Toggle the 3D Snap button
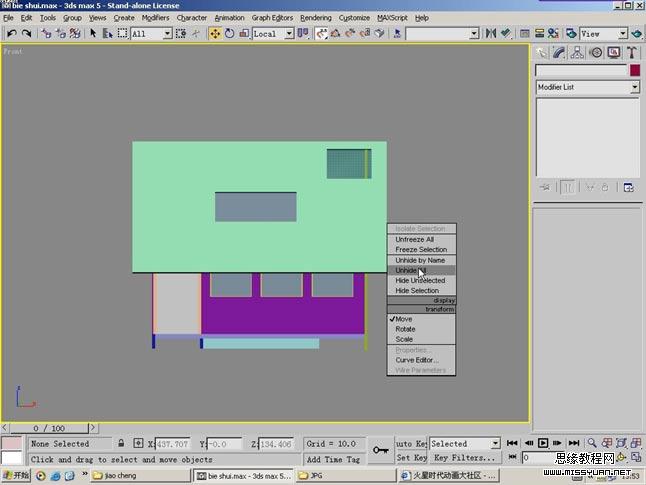Viewport: 646px width, 485px height. (x=321, y=33)
